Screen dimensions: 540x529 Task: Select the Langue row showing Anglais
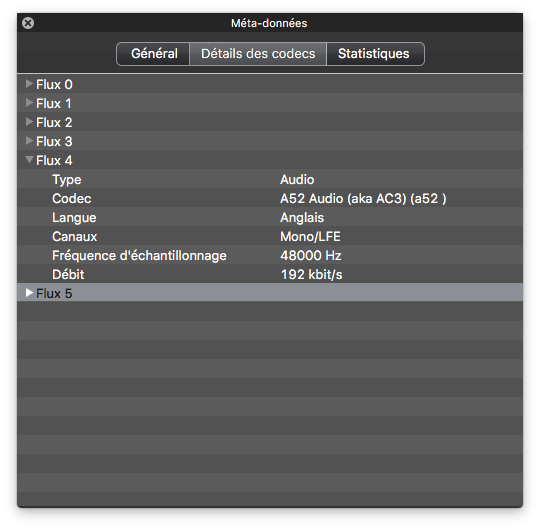270,217
